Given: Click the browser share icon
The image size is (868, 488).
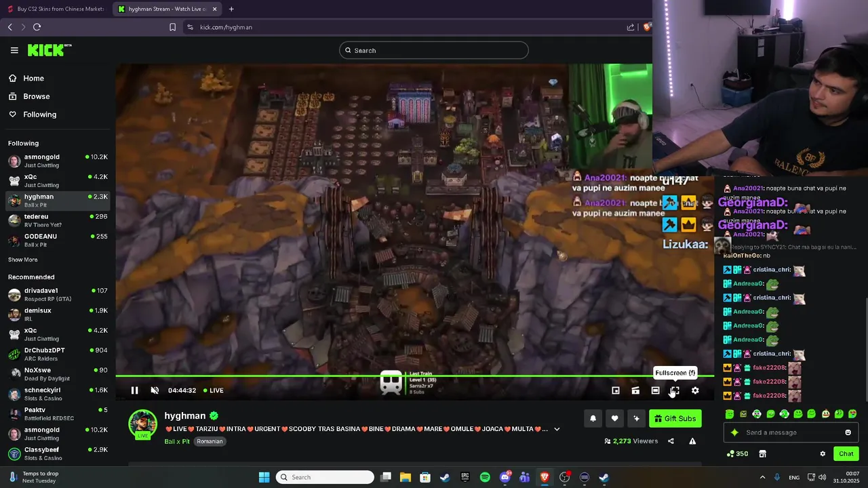Looking at the screenshot, I should pos(631,27).
